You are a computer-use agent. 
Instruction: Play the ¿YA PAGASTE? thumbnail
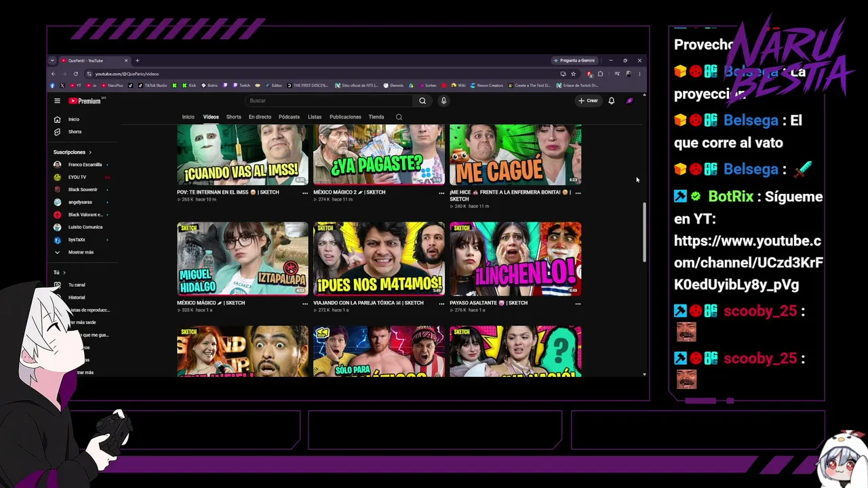point(379,155)
